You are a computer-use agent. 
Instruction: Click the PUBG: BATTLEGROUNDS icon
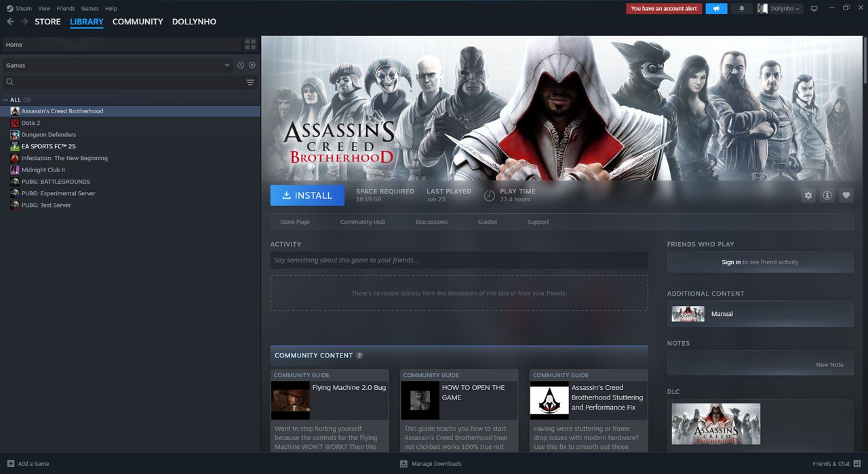[x=15, y=182]
